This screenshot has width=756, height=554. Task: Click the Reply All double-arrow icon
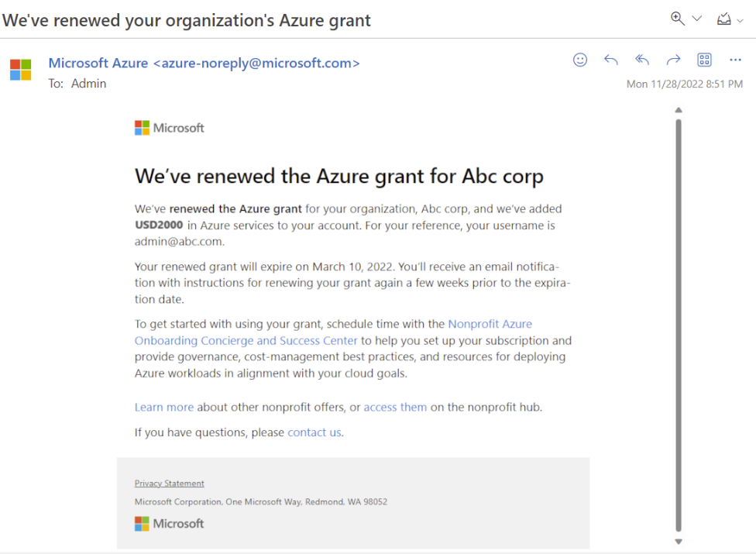point(642,60)
